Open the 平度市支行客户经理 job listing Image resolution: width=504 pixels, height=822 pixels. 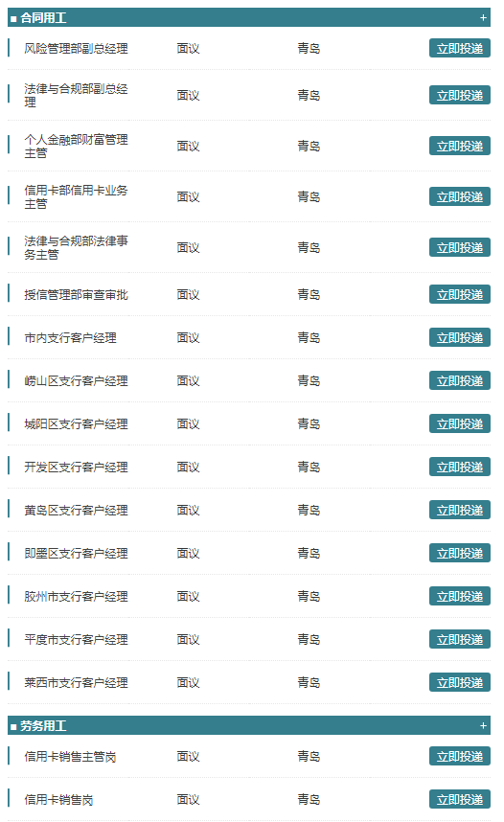click(x=76, y=640)
